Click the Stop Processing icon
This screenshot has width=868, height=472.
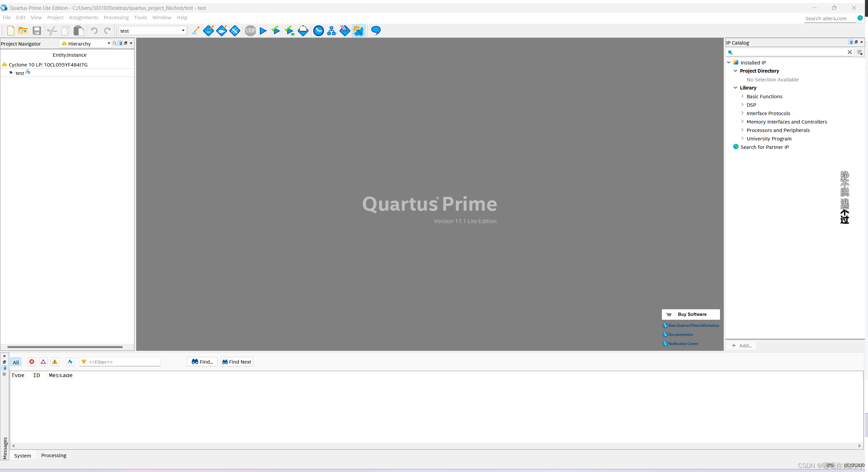[250, 31]
